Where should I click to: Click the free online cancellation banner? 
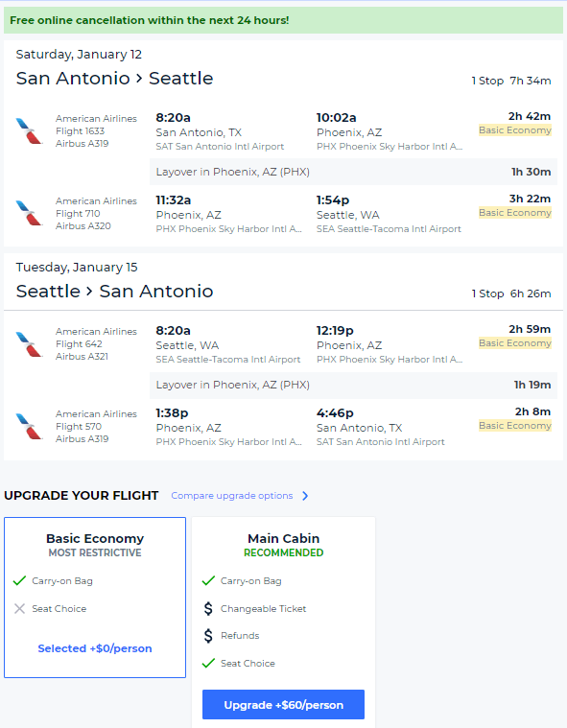(x=283, y=20)
